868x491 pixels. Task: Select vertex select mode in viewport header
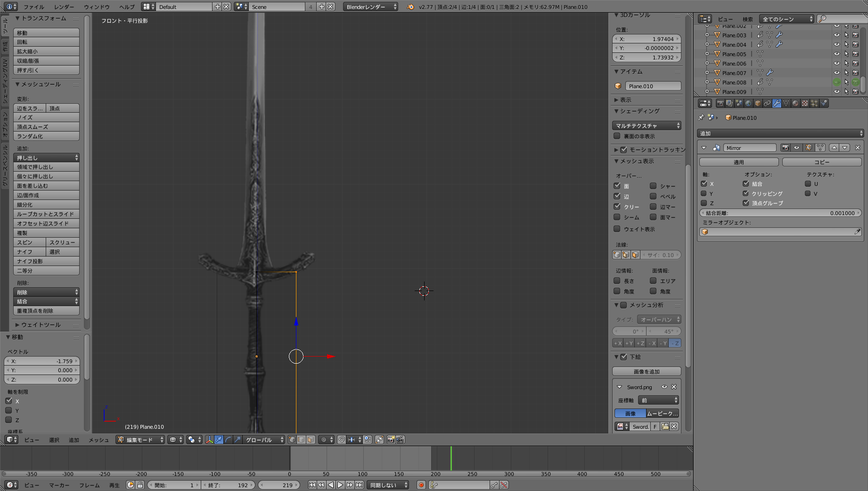(x=292, y=440)
